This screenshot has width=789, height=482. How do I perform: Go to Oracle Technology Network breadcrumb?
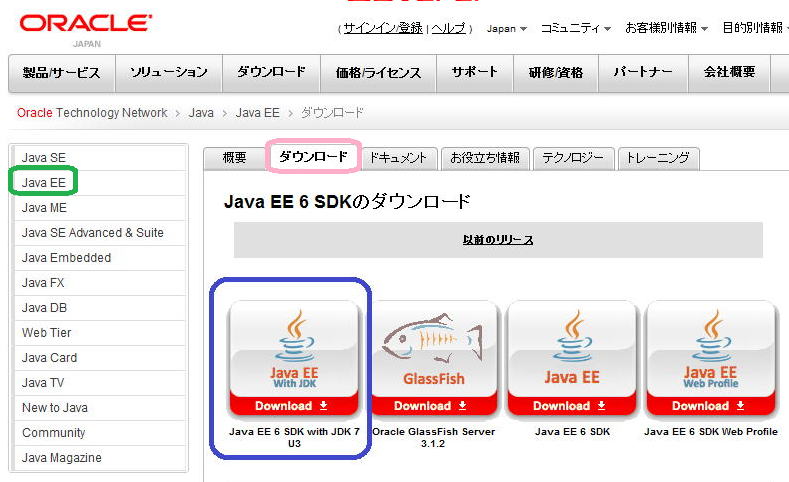click(92, 113)
